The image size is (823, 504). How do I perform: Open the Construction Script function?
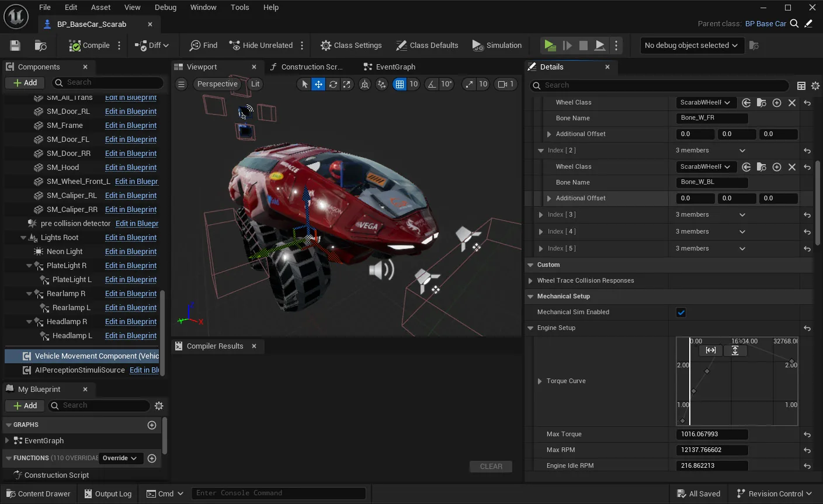[x=57, y=475]
